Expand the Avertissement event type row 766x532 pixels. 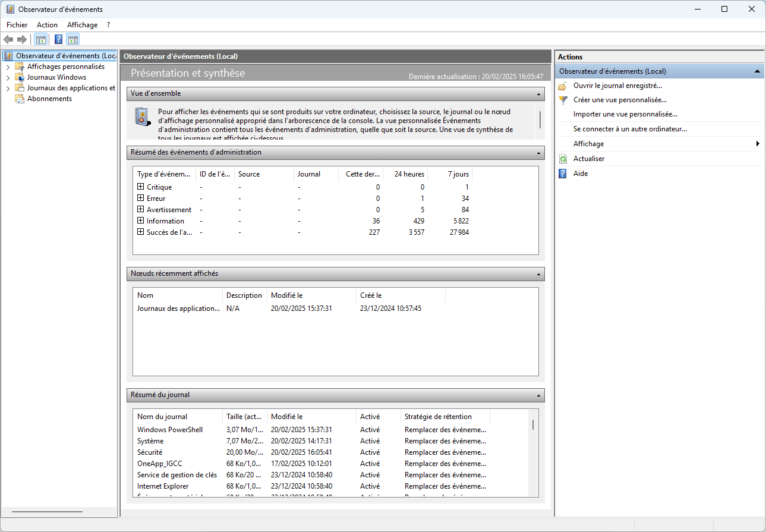[141, 209]
